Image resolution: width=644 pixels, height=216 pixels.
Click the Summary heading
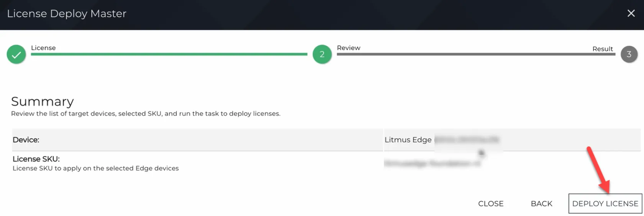(x=42, y=101)
